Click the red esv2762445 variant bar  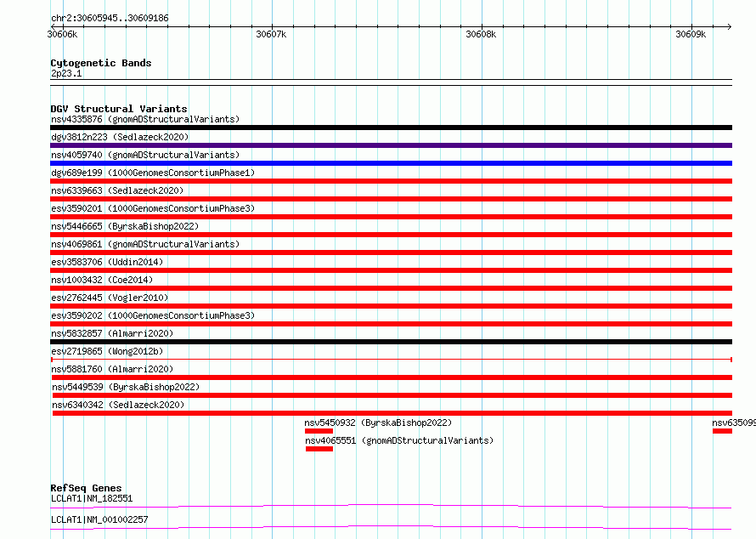(x=391, y=306)
